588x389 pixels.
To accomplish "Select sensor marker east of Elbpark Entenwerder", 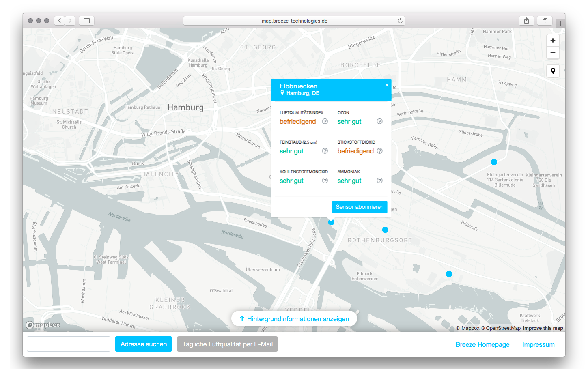I will pyautogui.click(x=449, y=274).
